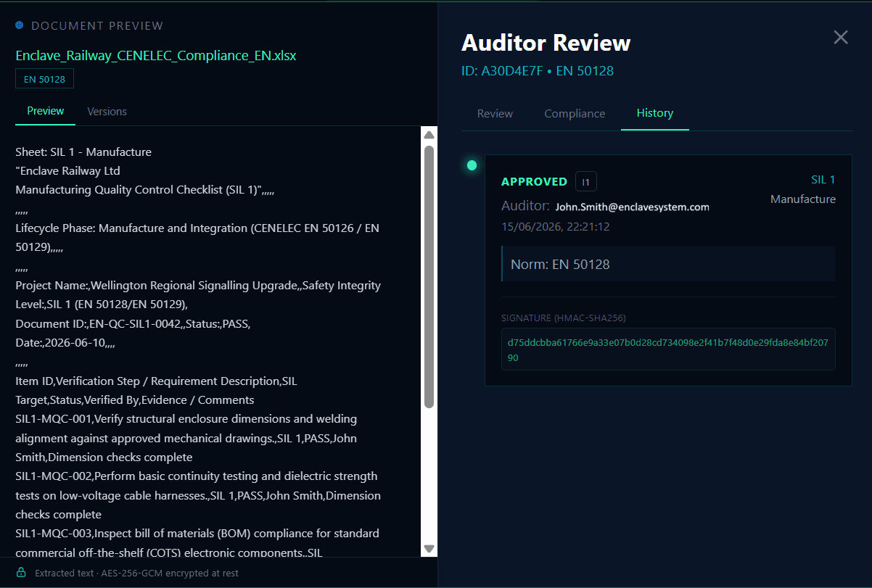
Task: Click the 'Enclave Railway Ltd' line
Action: pyautogui.click(x=67, y=171)
